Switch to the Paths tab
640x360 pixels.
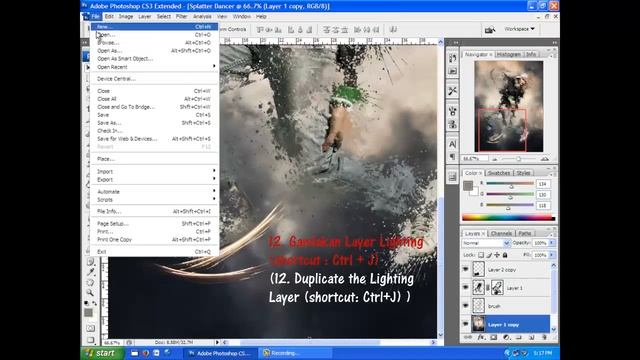click(x=524, y=233)
